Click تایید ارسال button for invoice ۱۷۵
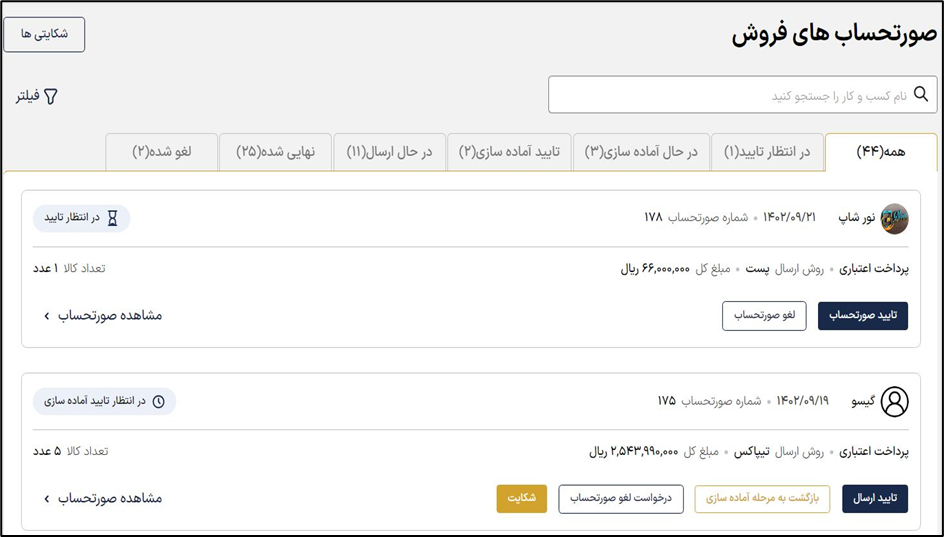The width and height of the screenshot is (944, 537). (x=875, y=499)
